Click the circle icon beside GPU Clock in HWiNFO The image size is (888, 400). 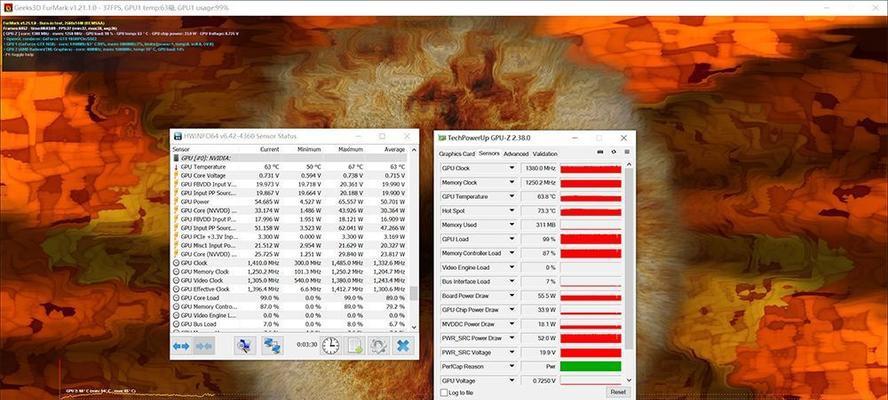tap(176, 263)
